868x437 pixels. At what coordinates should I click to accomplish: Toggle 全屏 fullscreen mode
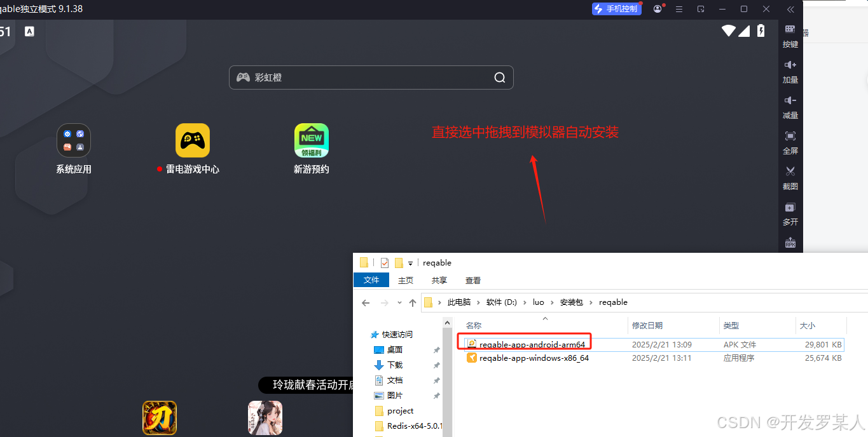pyautogui.click(x=790, y=143)
